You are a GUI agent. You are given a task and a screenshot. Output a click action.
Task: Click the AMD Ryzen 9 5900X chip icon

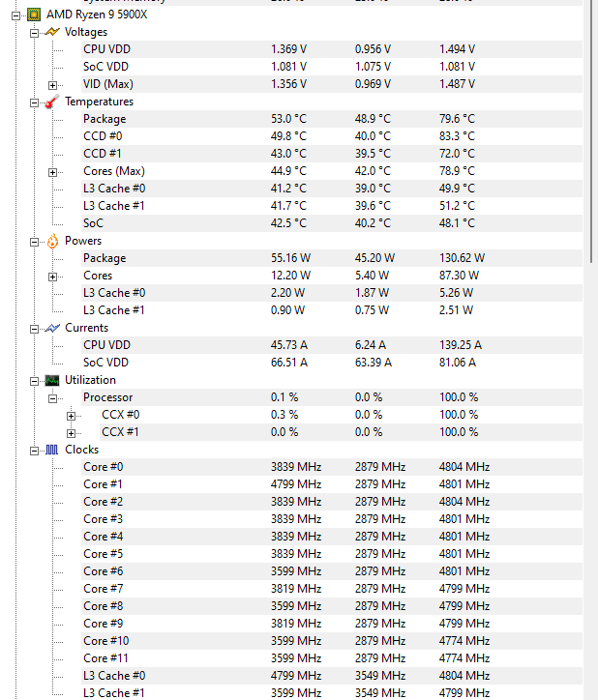[34, 15]
